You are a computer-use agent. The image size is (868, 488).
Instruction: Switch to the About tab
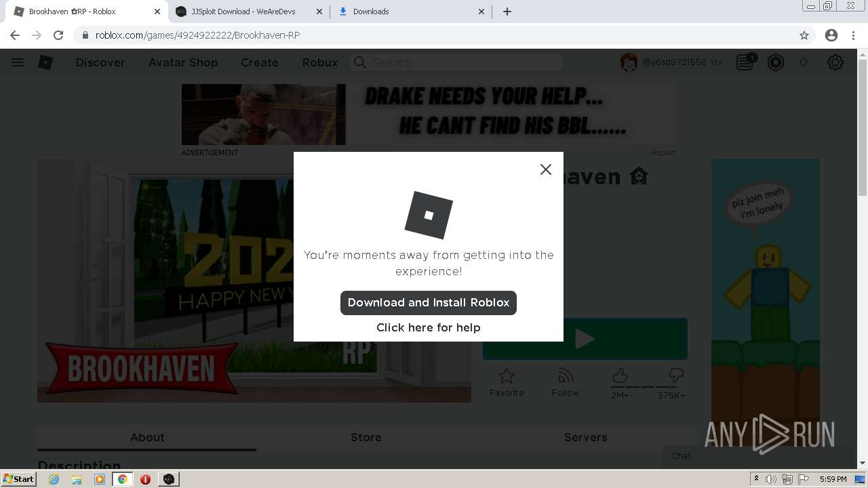147,437
